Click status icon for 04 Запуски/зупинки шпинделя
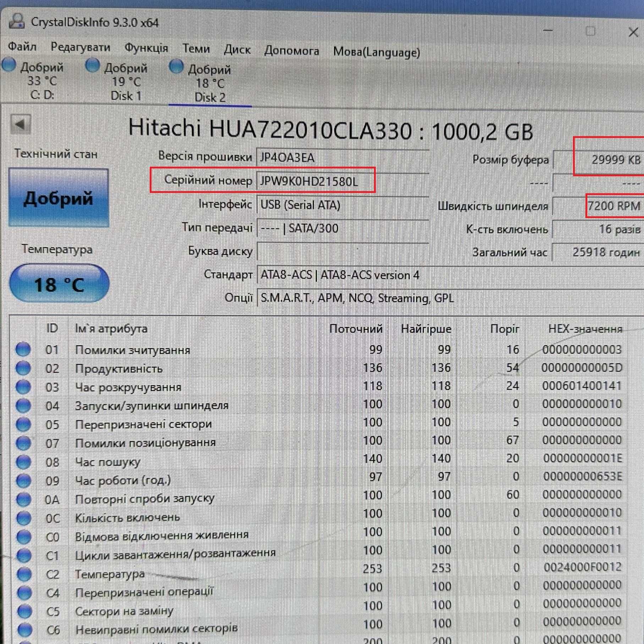Screen dimensions: 644x644 click(x=23, y=405)
